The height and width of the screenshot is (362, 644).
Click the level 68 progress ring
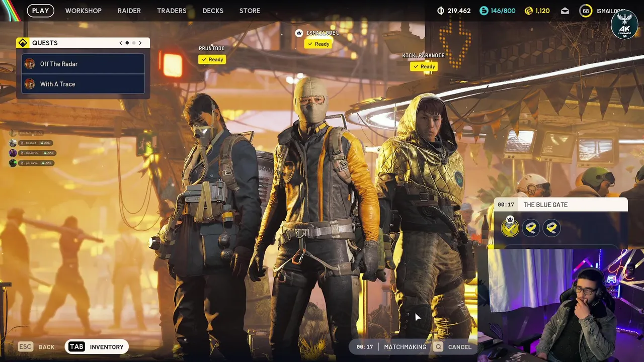pyautogui.click(x=586, y=11)
